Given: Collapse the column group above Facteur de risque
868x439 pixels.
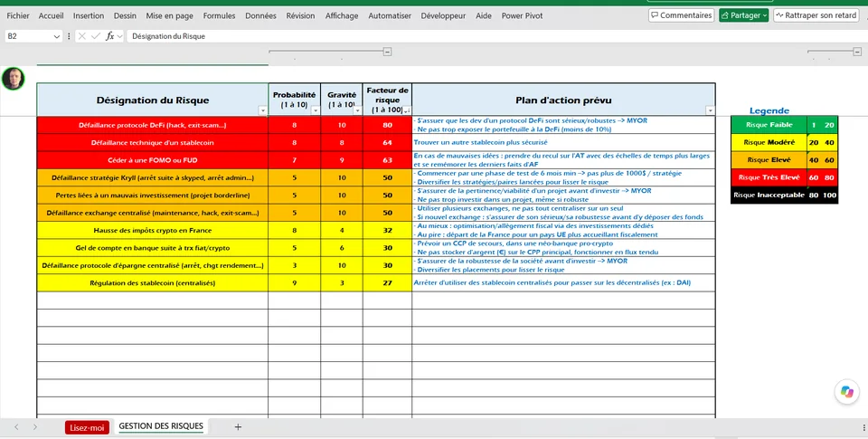Looking at the screenshot, I should pos(388,52).
